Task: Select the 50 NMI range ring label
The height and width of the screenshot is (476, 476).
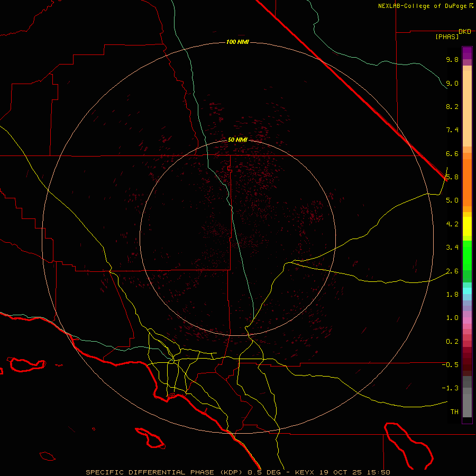Action: (237, 140)
